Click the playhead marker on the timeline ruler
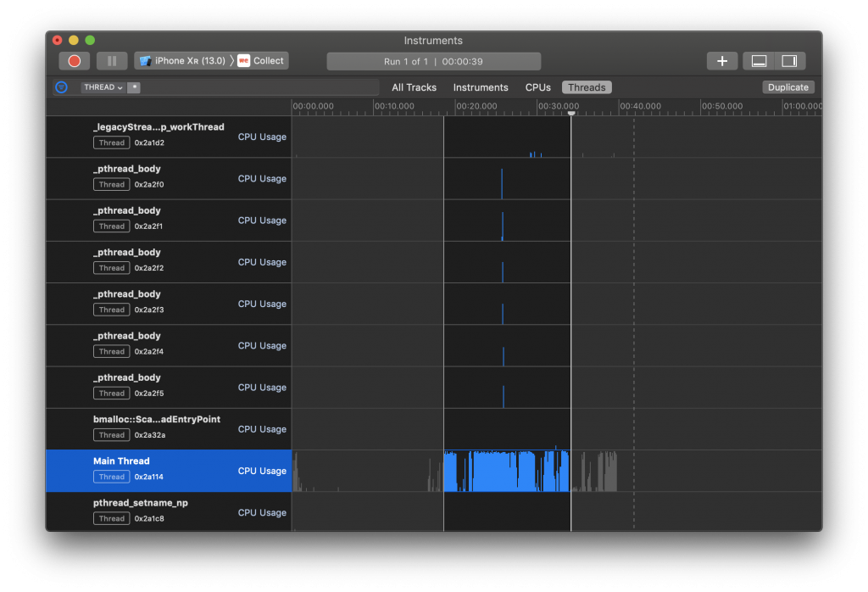 (x=571, y=112)
